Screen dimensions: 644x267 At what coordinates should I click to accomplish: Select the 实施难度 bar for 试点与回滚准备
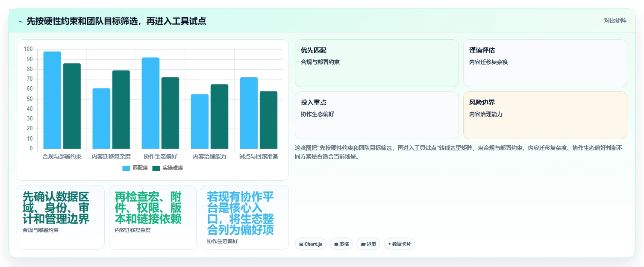point(268,120)
